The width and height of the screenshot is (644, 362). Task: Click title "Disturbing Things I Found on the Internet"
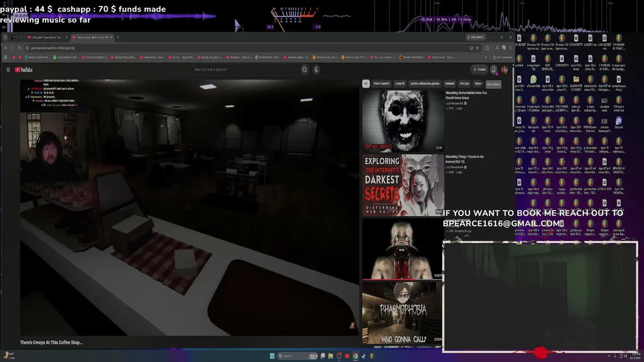tap(464, 159)
